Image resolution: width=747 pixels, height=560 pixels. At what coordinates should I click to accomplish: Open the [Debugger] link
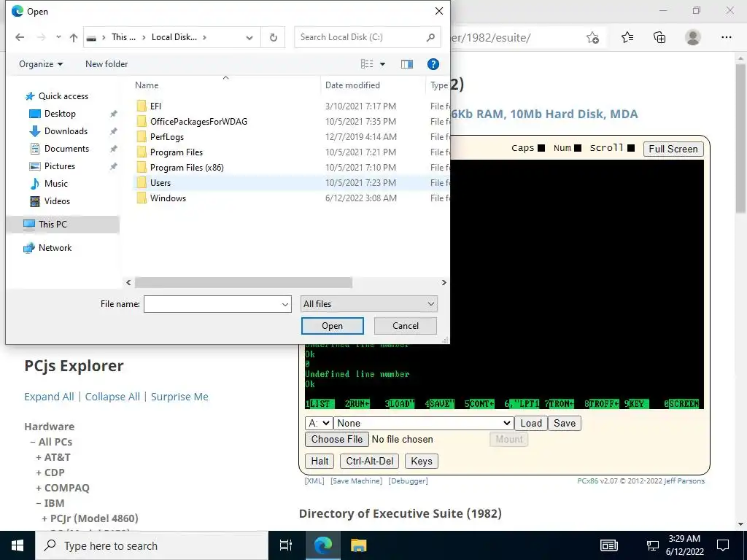[409, 481]
